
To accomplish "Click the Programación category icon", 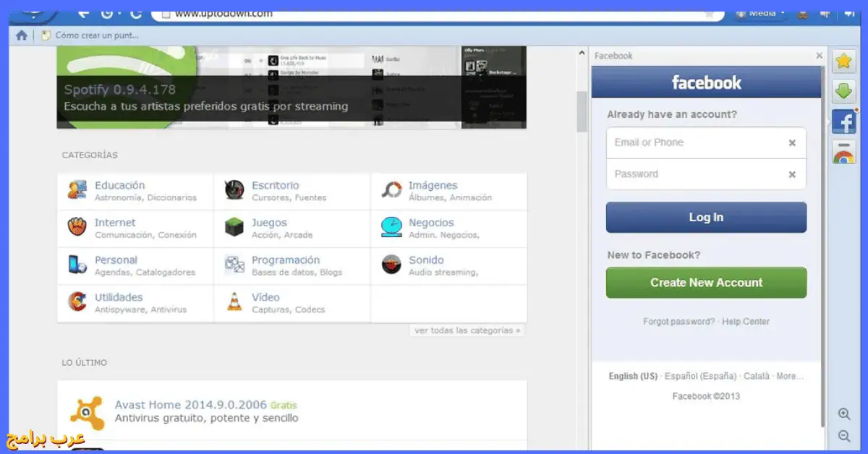I will click(x=234, y=265).
